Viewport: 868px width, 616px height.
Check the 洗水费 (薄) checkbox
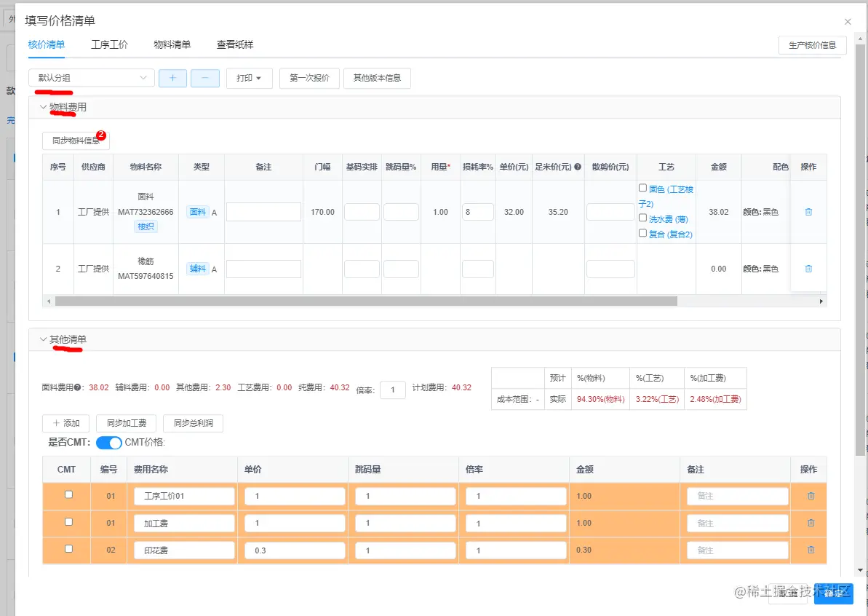point(642,218)
